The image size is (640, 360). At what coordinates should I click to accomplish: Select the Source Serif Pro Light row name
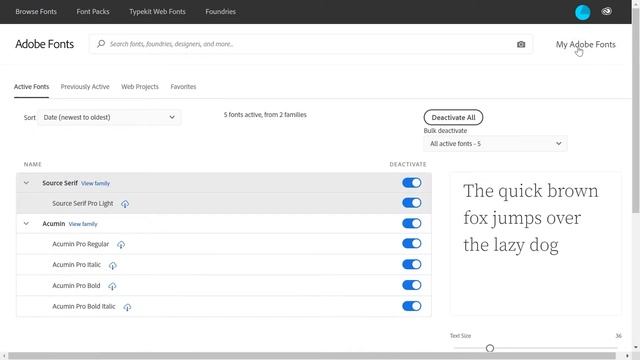pyautogui.click(x=83, y=203)
